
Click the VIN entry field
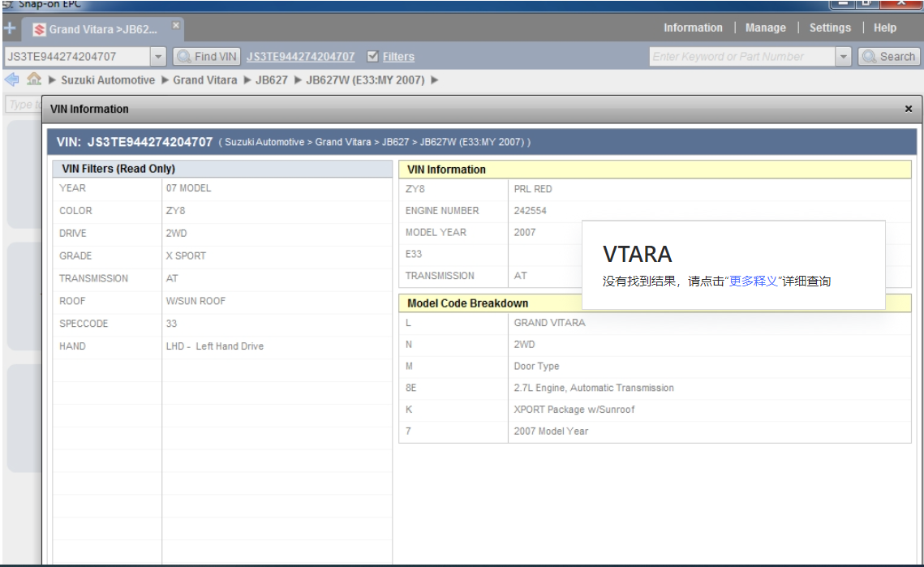(x=77, y=57)
